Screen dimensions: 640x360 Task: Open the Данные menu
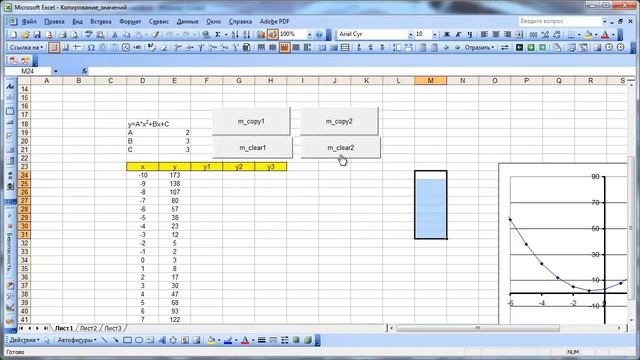188,21
